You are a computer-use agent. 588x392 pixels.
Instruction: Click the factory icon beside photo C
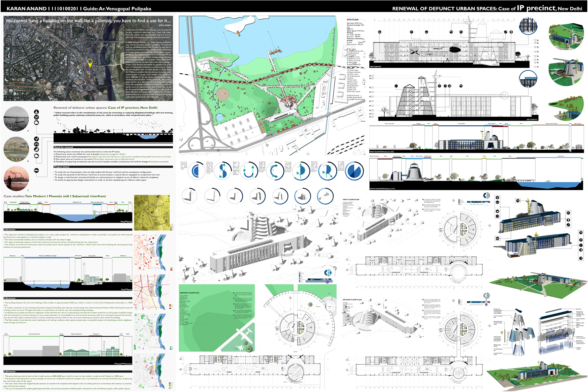[37, 171]
